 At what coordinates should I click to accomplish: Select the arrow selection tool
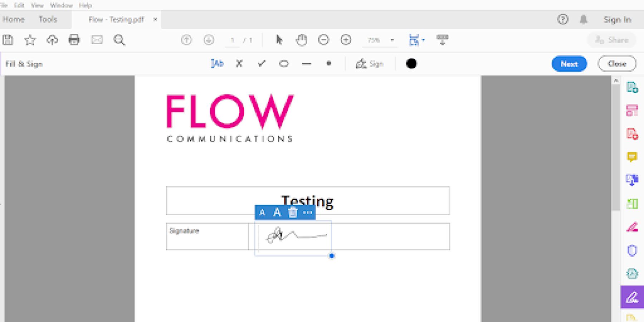[x=279, y=40]
